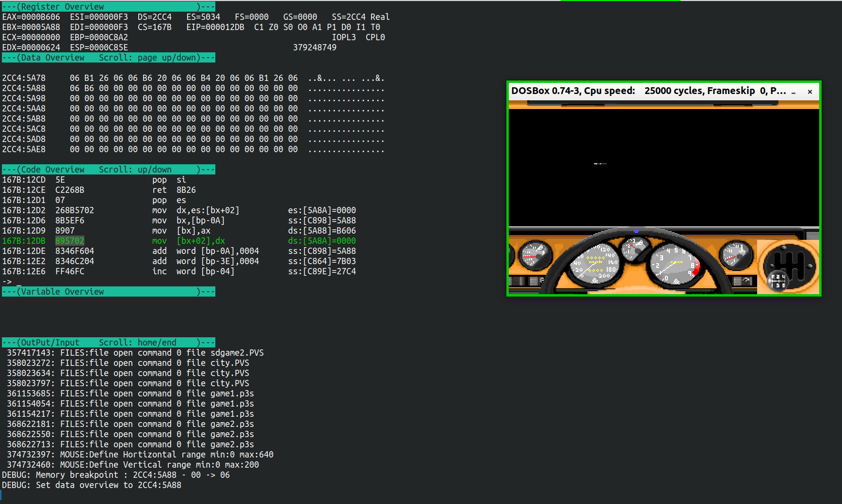The height and width of the screenshot is (504, 842).
Task: Click the Data Overview header
Action: [109, 58]
